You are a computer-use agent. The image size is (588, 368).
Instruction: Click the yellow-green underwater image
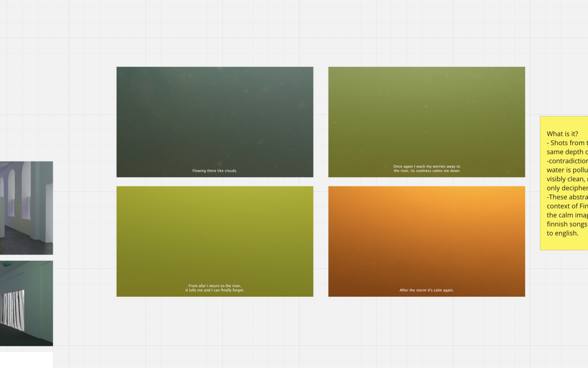pyautogui.click(x=215, y=235)
